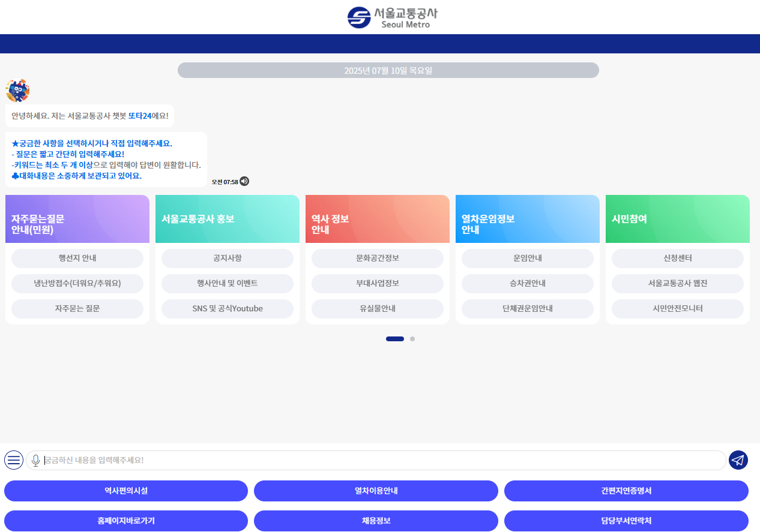Play audio with the speaker icon next to 오전 07:58
The width and height of the screenshot is (760, 532).
point(244,181)
